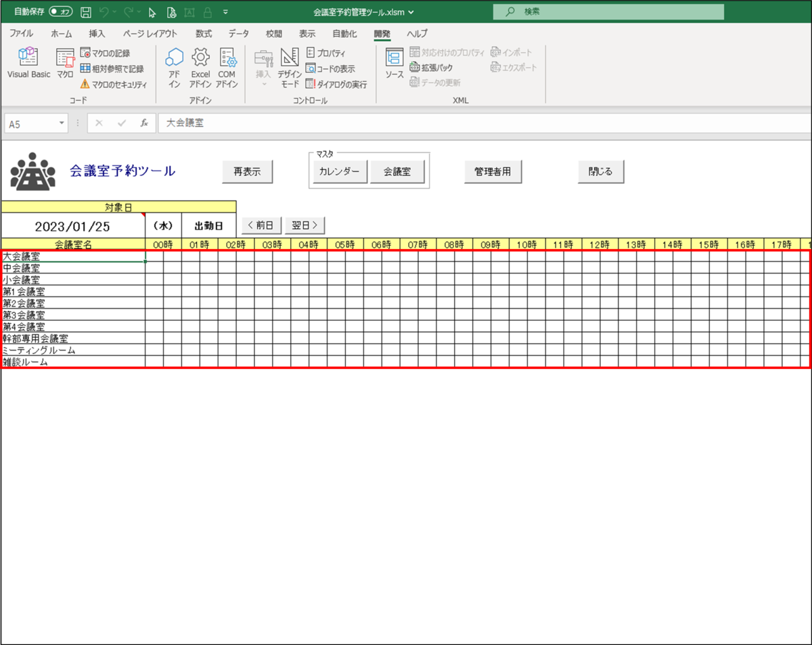The width and height of the screenshot is (812, 645).
Task: Open the 会議室 master button
Action: tap(397, 172)
